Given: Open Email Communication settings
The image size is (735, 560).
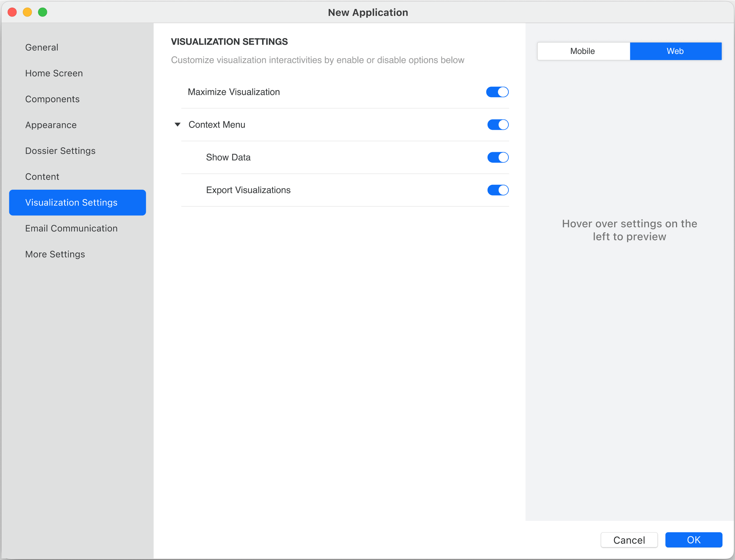Looking at the screenshot, I should pos(71,228).
